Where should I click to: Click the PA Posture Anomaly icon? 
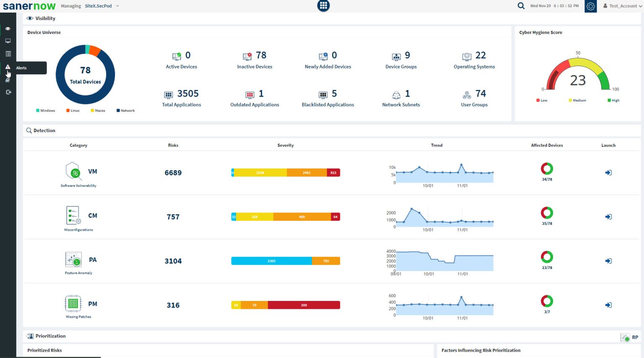pyautogui.click(x=73, y=260)
